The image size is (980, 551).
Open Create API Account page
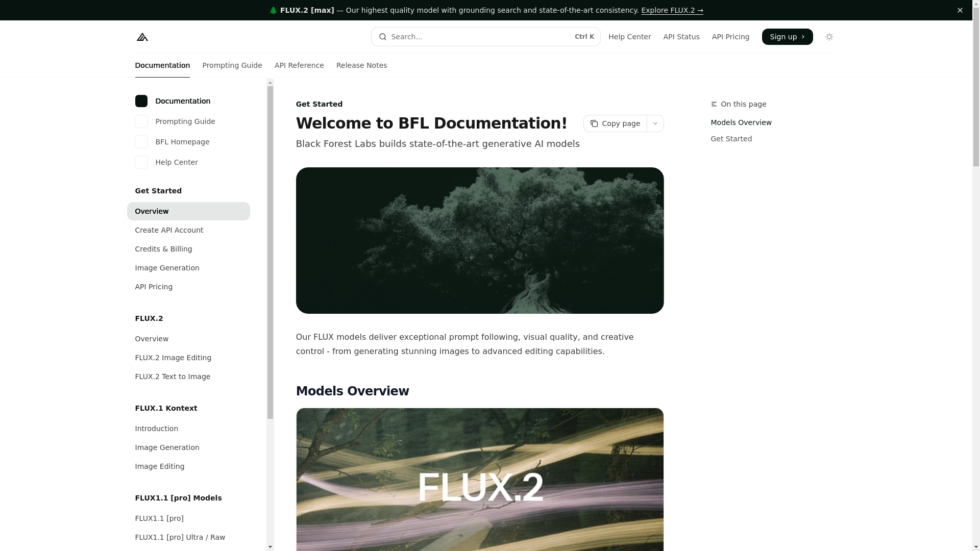pyautogui.click(x=188, y=230)
